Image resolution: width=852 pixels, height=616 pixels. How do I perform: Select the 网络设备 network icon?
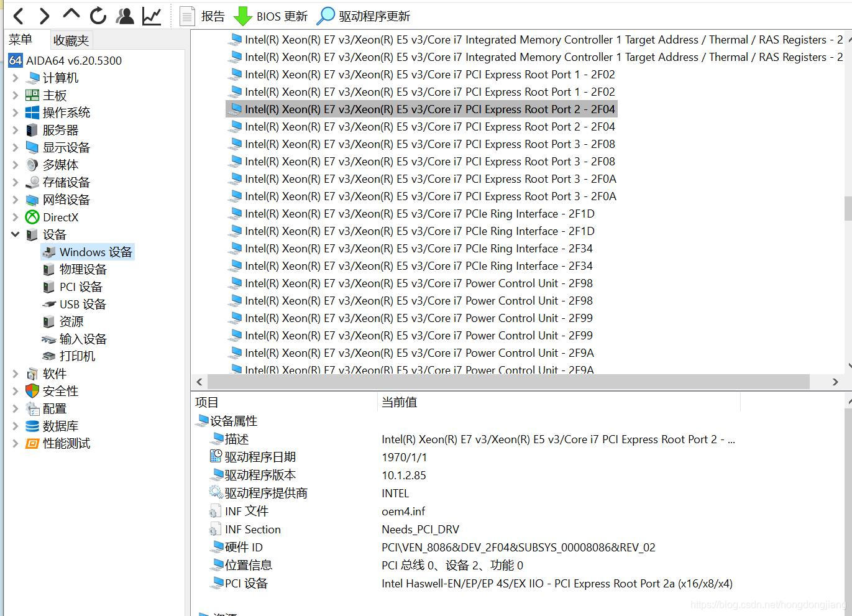coord(32,200)
